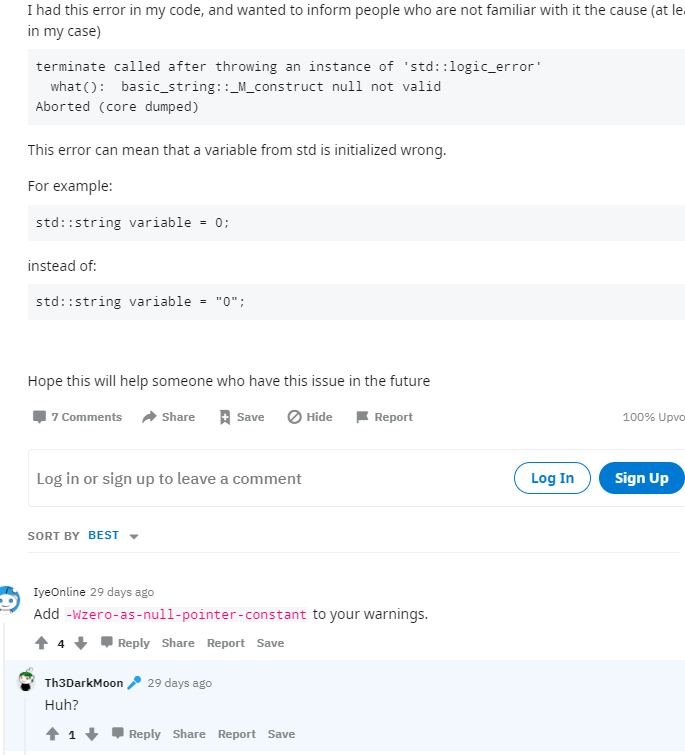Click the Share arrow icon on the post
Image resolution: width=685 pixels, height=755 pixels.
pos(150,417)
